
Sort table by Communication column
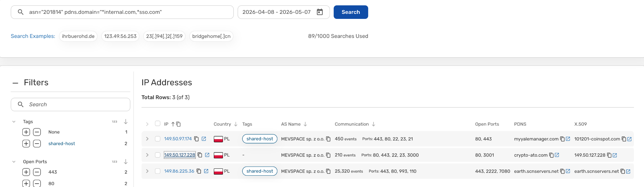(374, 124)
